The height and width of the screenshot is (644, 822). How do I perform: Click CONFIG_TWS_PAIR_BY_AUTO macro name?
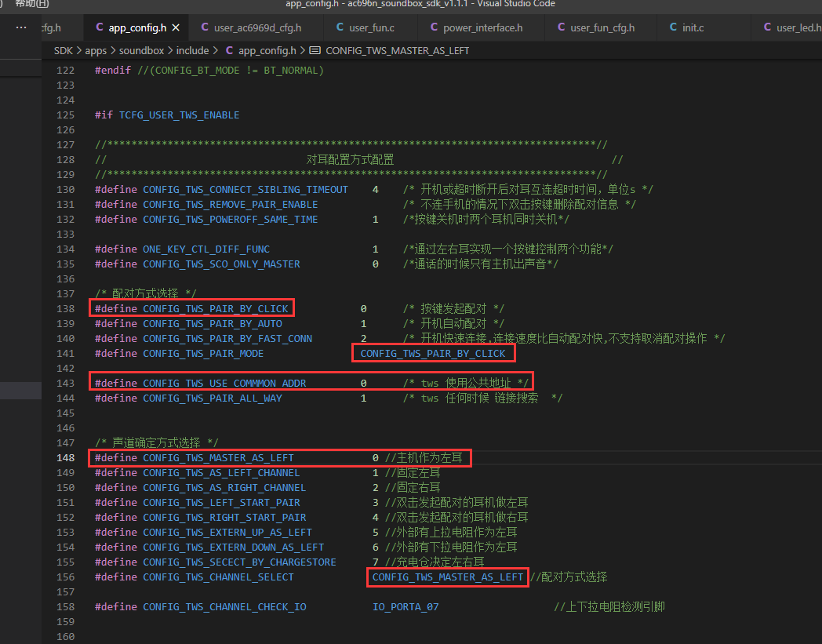(213, 324)
